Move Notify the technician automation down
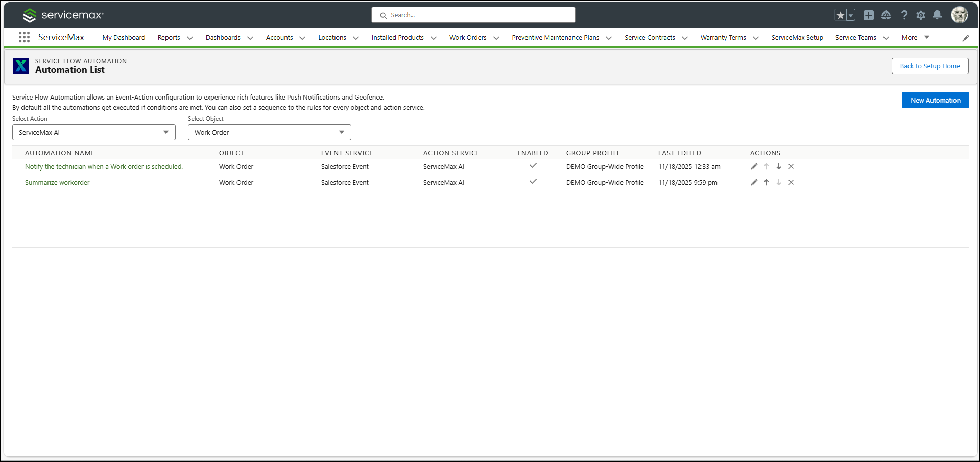The width and height of the screenshot is (980, 462). coord(779,166)
